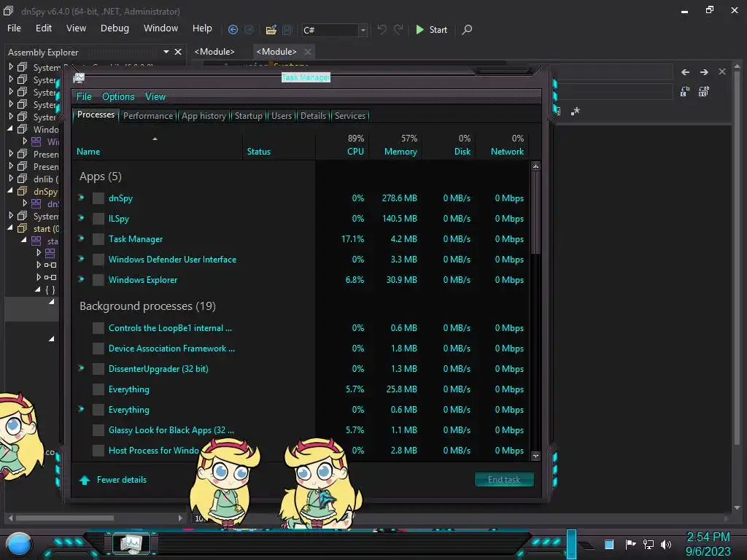Viewport: 747px width, 560px height.
Task: Click the Windows Start orb
Action: (19, 545)
